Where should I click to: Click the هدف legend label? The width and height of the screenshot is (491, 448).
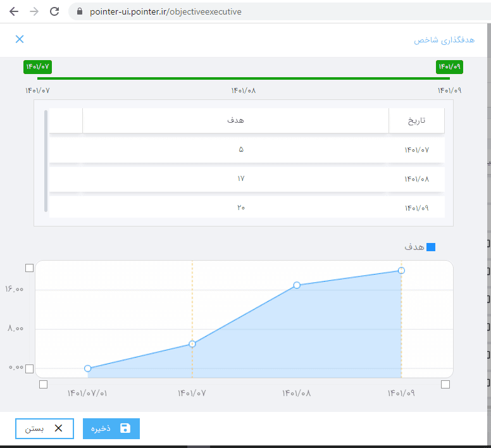tap(414, 247)
